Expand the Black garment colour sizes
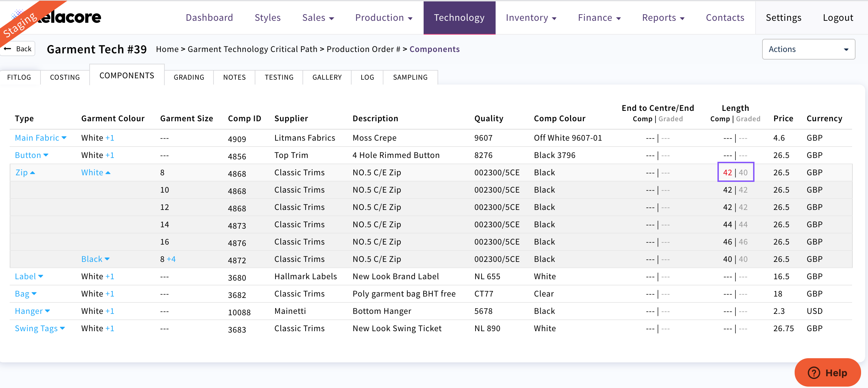This screenshot has width=868, height=388. point(95,259)
